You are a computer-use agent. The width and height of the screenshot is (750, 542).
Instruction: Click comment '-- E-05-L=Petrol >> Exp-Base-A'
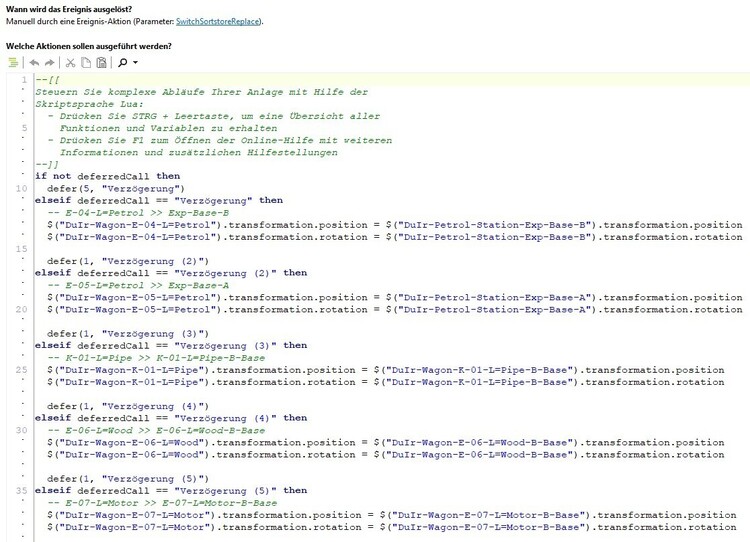[138, 286]
